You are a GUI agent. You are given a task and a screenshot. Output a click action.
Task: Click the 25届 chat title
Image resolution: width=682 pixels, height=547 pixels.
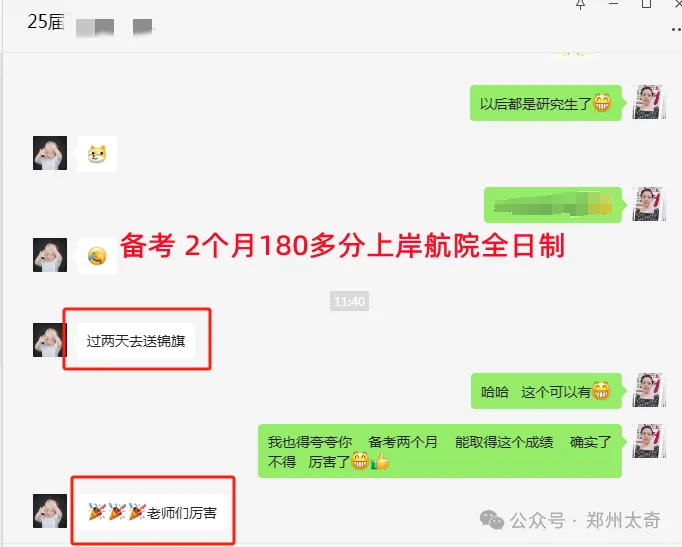point(46,22)
